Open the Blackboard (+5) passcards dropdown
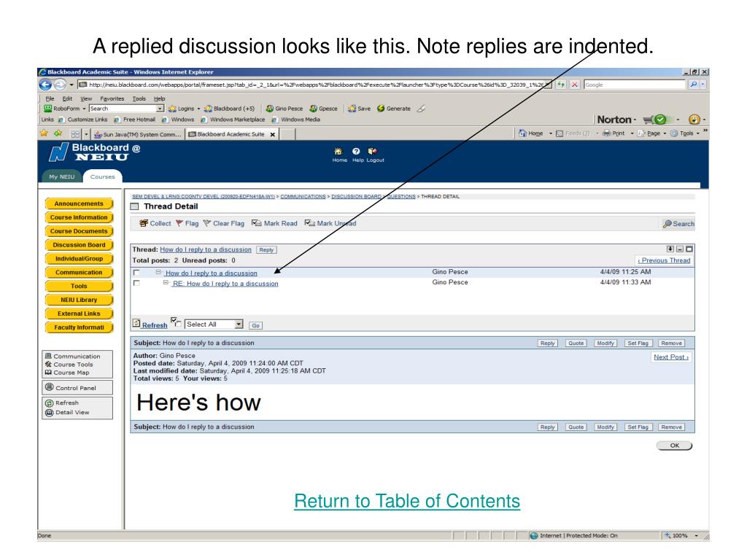This screenshot has width=747, height=560. click(229, 109)
